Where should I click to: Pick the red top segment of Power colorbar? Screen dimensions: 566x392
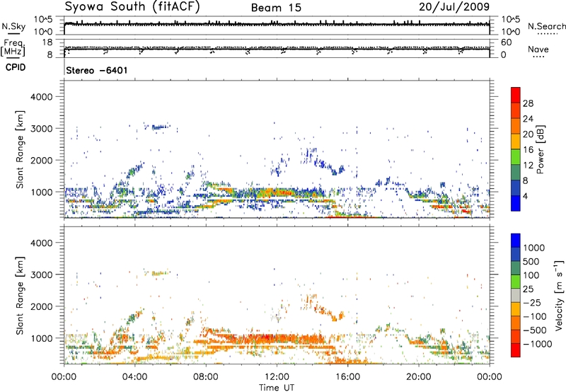tap(516, 95)
